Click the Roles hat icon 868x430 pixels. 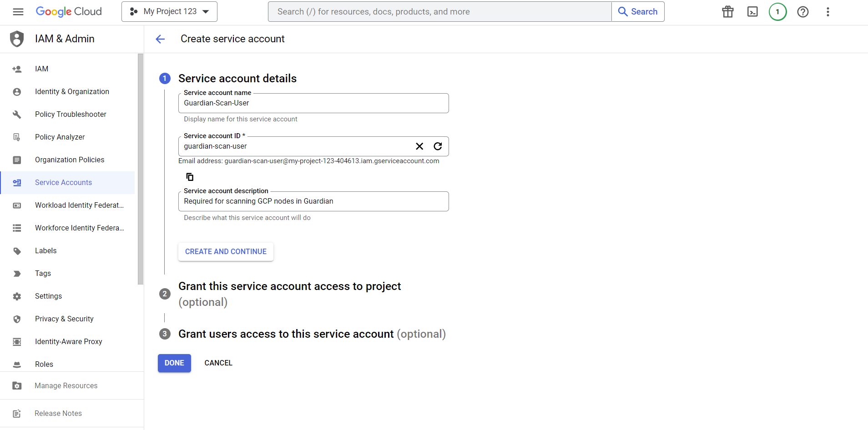[x=17, y=365]
